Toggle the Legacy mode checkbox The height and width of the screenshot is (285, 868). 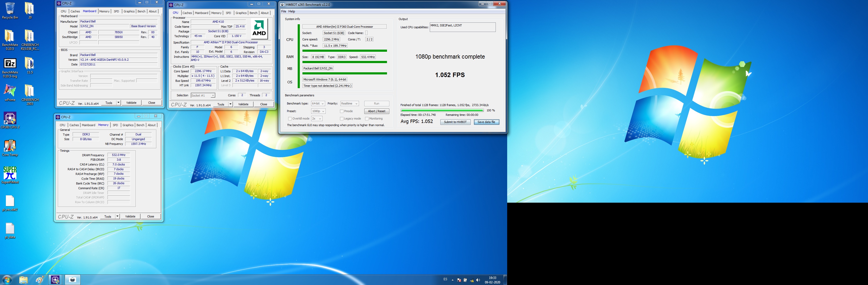coord(342,118)
